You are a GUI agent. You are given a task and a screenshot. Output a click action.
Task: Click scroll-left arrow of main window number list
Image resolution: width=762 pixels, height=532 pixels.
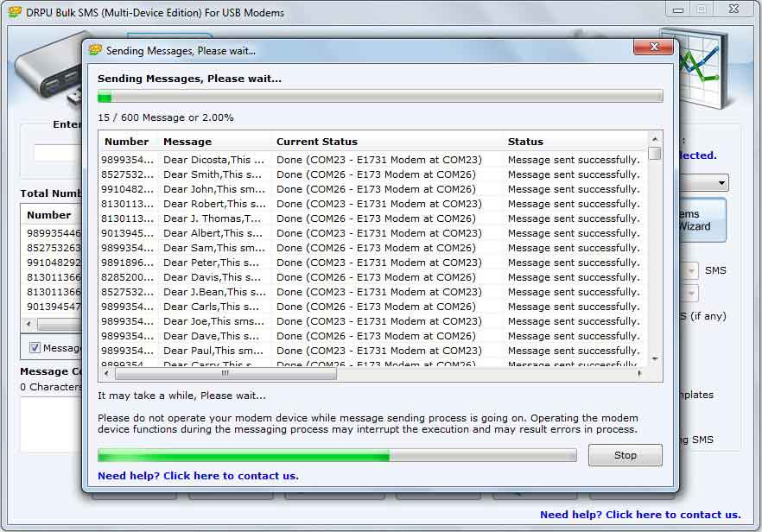coord(29,324)
